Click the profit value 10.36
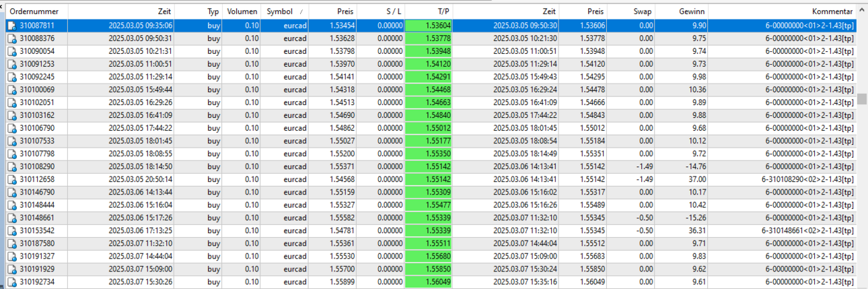This screenshot has height=289, width=868. (x=696, y=90)
